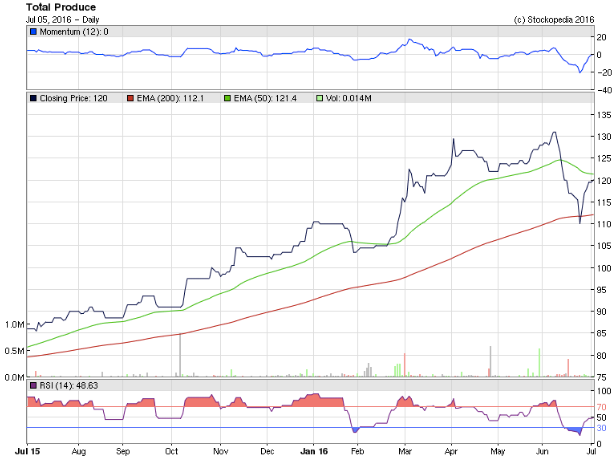
Task: Click the 75 price axis value
Action: pos(602,377)
